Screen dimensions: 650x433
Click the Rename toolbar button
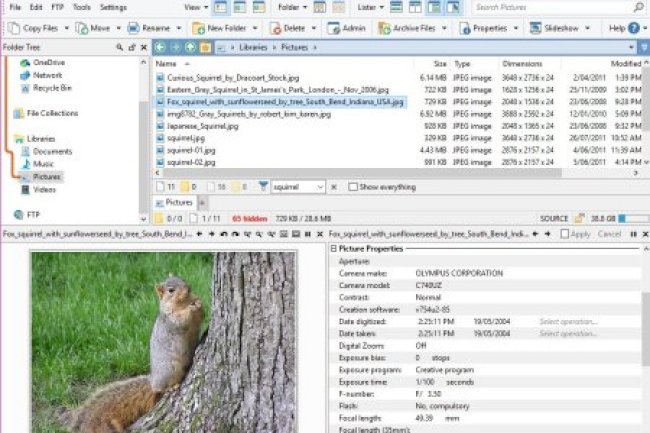(149, 28)
